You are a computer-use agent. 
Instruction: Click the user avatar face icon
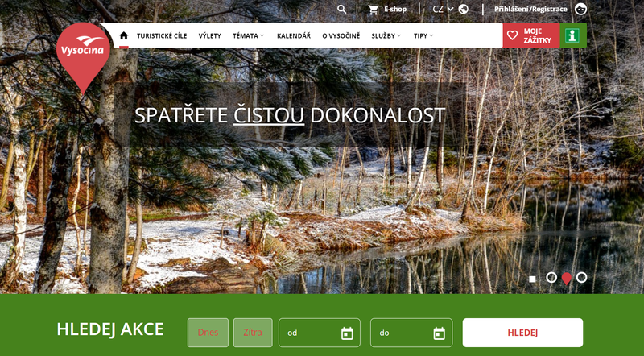point(581,10)
